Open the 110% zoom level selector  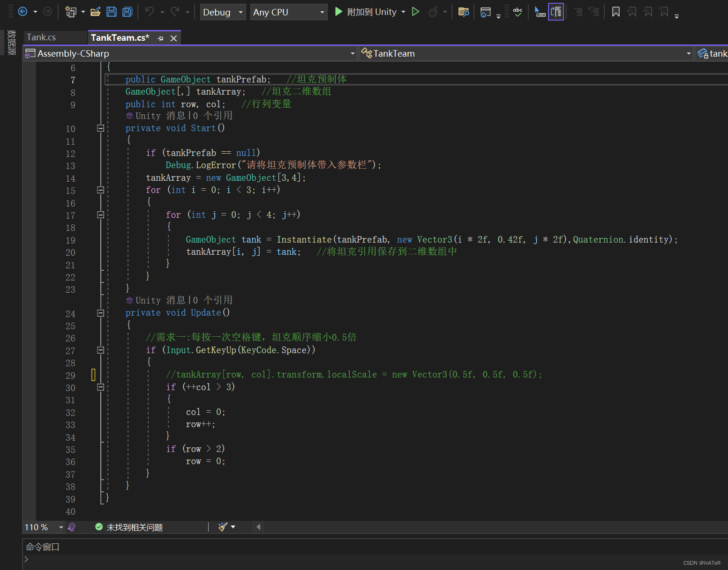pos(43,527)
